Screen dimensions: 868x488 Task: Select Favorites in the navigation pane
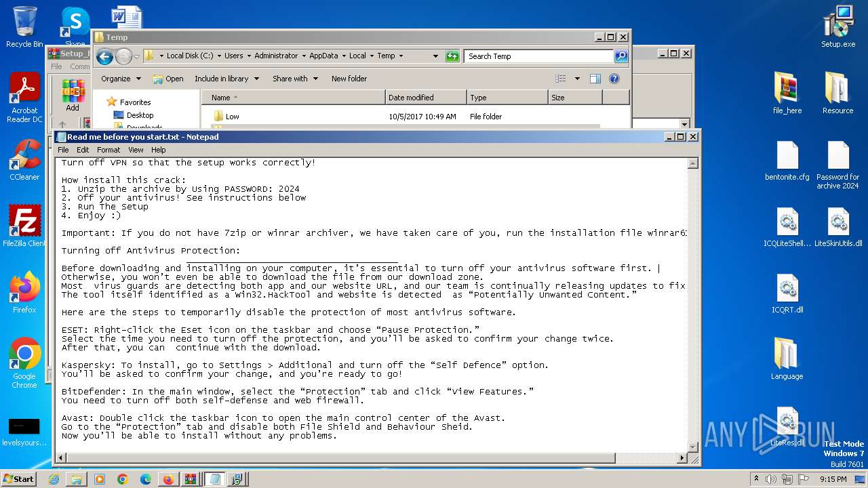tap(135, 102)
